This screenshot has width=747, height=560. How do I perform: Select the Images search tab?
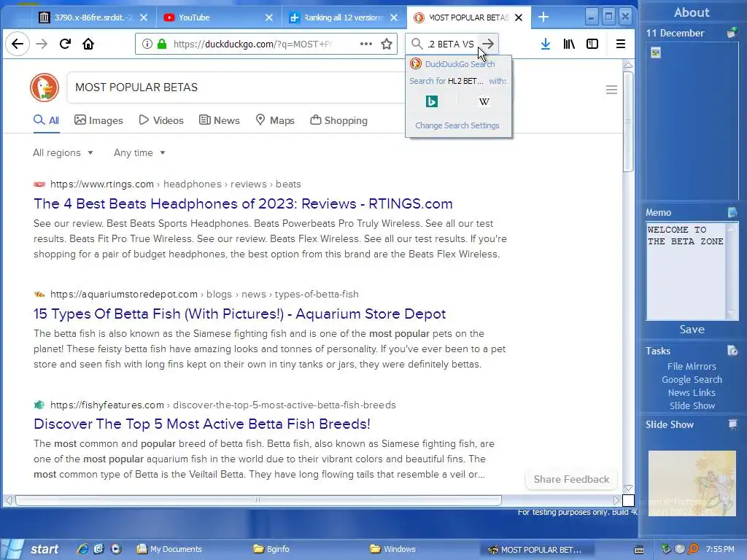pyautogui.click(x=98, y=120)
